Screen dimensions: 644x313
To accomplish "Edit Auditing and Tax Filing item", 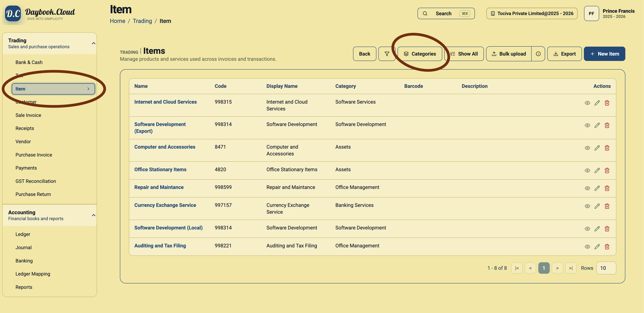I will pyautogui.click(x=597, y=247).
